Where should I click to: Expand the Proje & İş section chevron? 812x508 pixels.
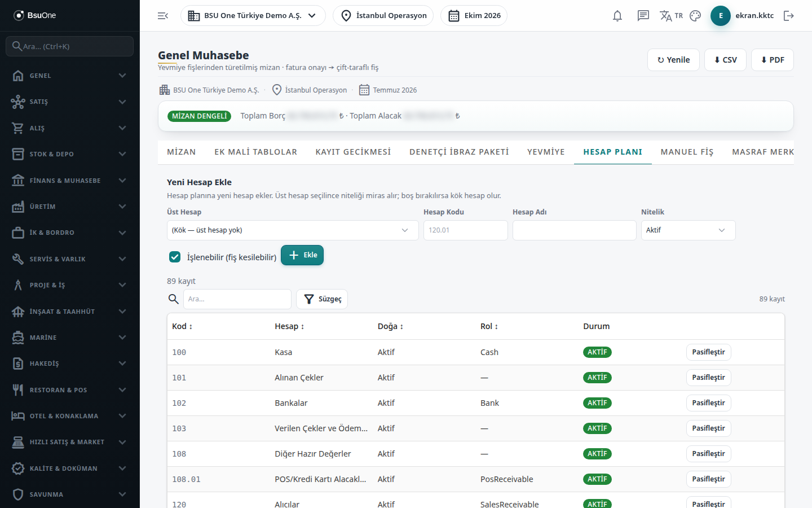[x=122, y=285]
